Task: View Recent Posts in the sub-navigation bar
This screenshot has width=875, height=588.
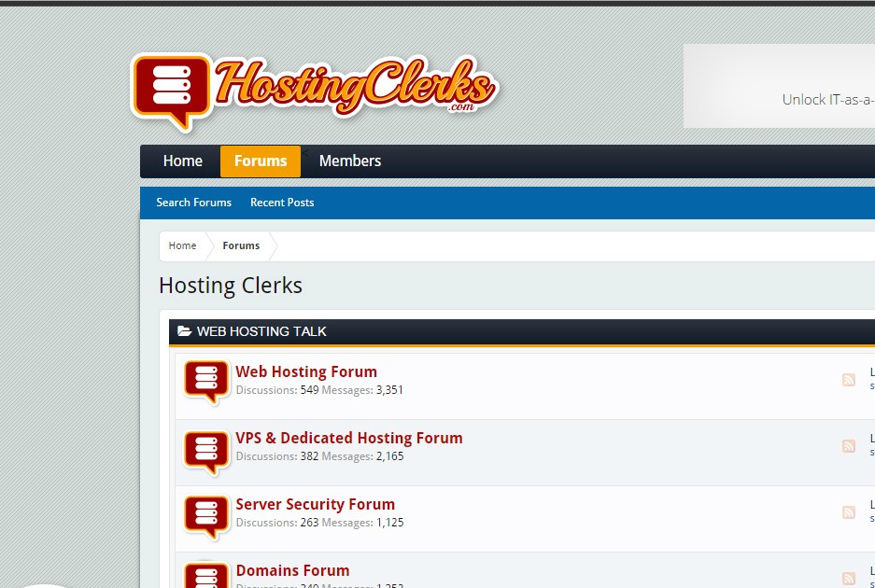Action: 282,203
